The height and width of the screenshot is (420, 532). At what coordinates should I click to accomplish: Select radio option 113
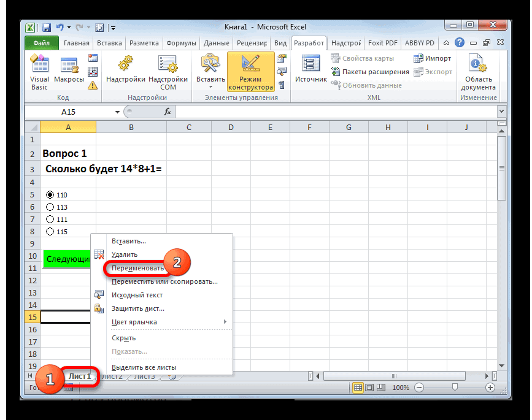tap(50, 207)
